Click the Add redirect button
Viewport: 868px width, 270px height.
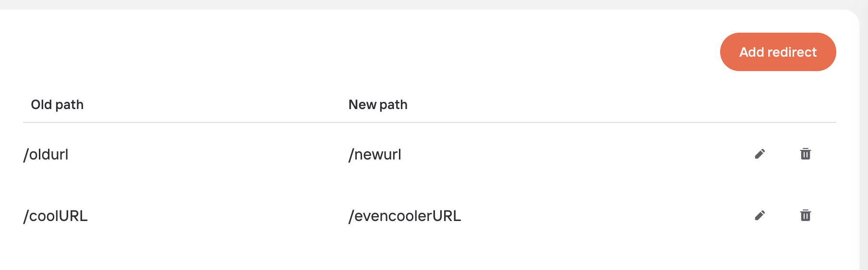click(778, 52)
